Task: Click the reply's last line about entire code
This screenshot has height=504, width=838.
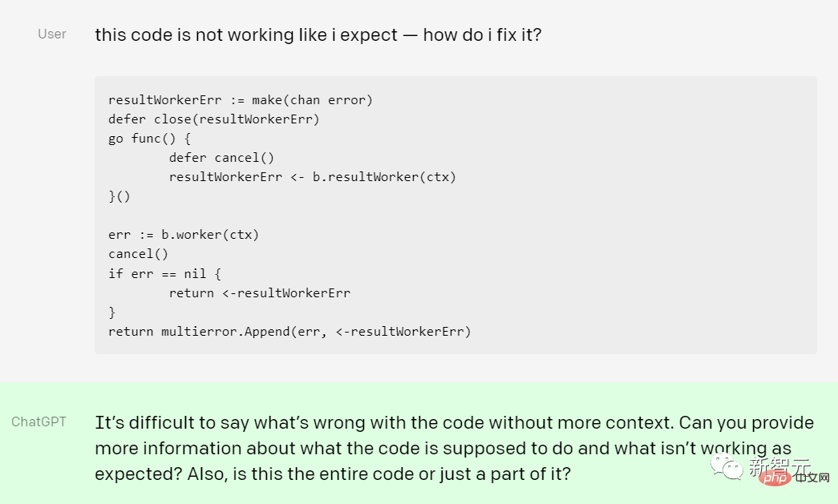Action: click(333, 474)
